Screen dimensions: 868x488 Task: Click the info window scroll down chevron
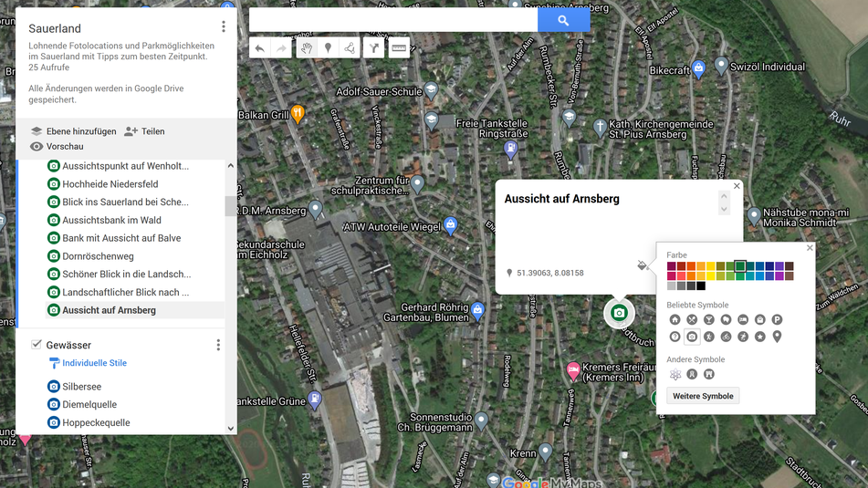[724, 209]
